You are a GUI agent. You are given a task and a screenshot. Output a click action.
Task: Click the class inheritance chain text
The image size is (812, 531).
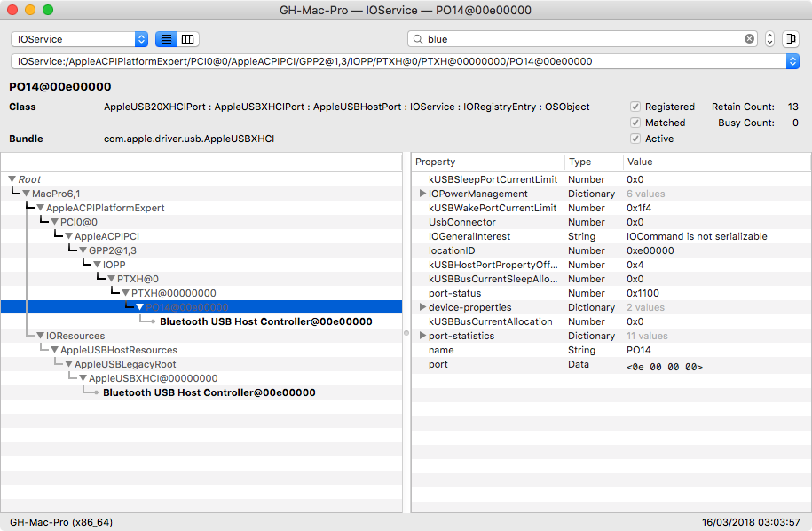pyautogui.click(x=346, y=107)
